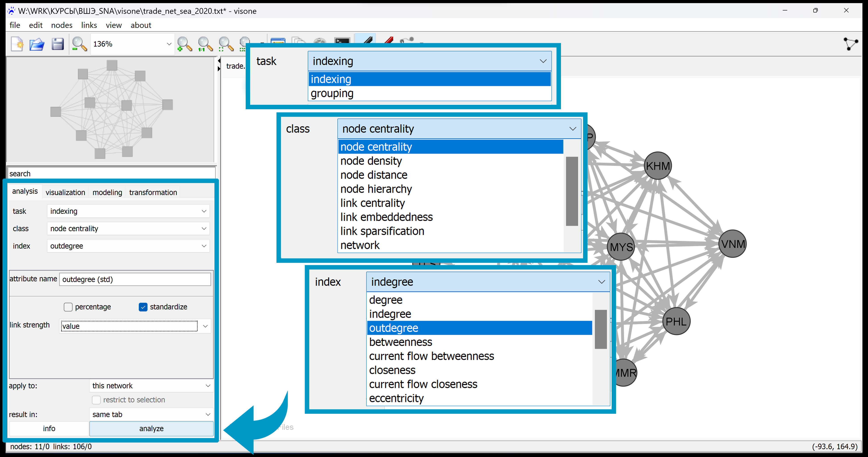Select the VNM node in the graph
The width and height of the screenshot is (868, 457).
[733, 244]
